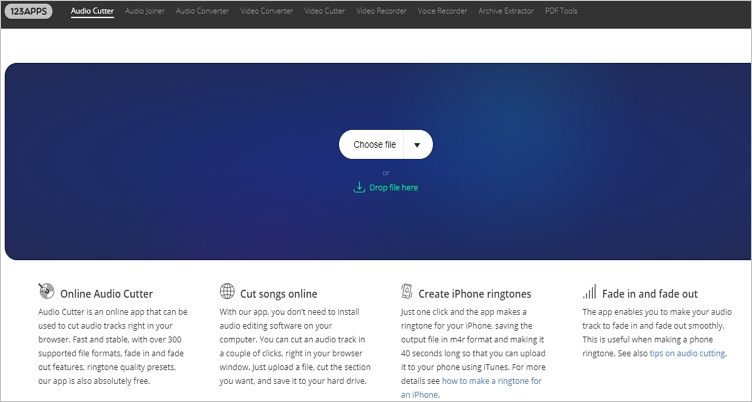Go to Archive Extractor
752x402 pixels.
(x=505, y=11)
